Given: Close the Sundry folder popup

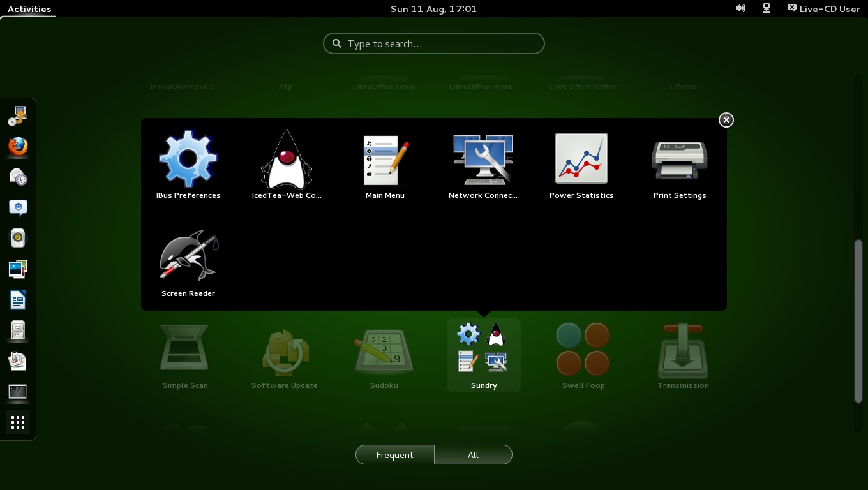Looking at the screenshot, I should click(x=726, y=120).
